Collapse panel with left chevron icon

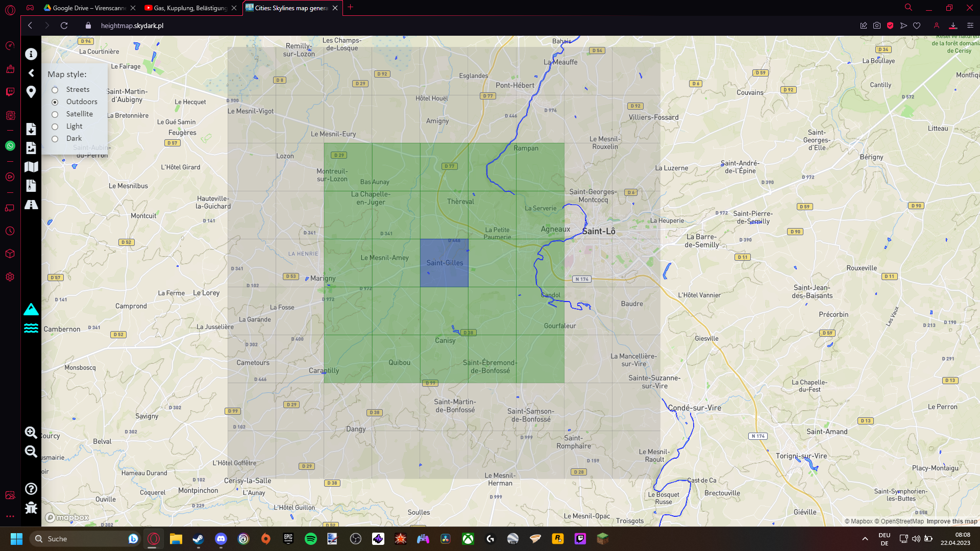click(31, 73)
